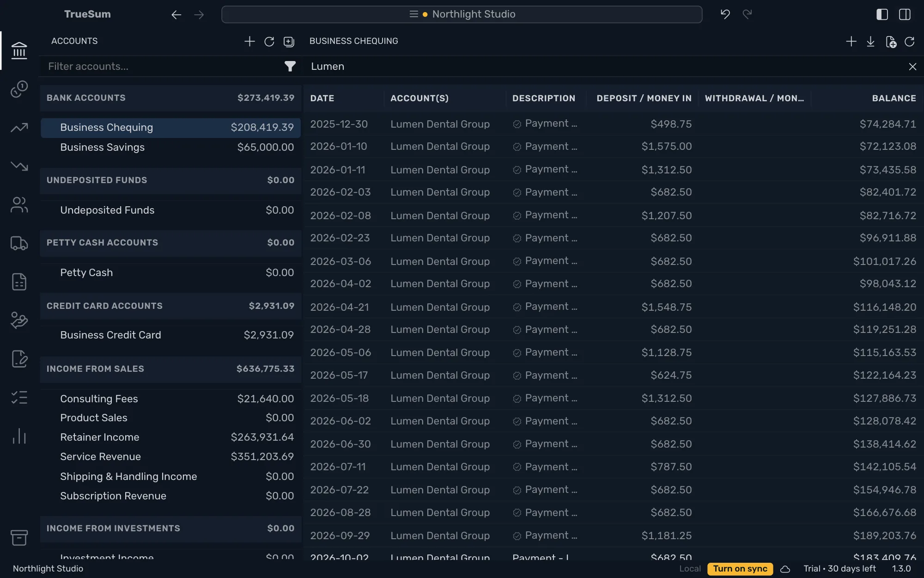
Task: Click the Trial 30 days left label
Action: coord(839,569)
